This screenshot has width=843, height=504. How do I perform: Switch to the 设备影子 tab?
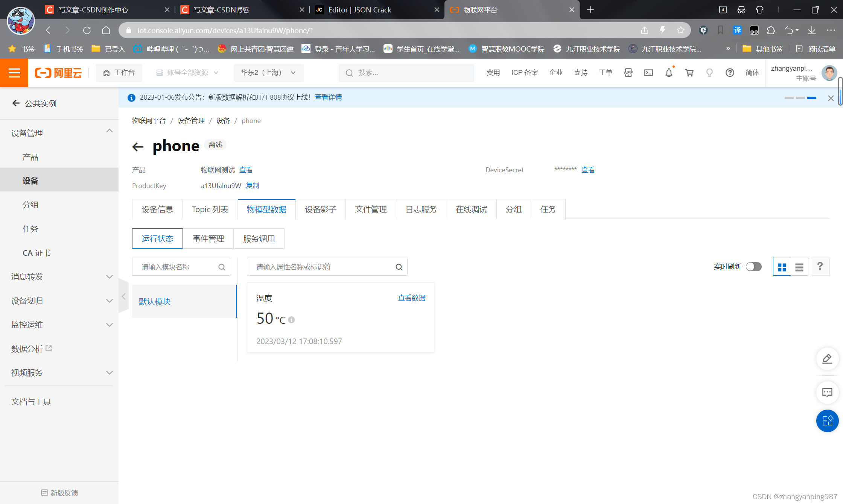pyautogui.click(x=320, y=209)
